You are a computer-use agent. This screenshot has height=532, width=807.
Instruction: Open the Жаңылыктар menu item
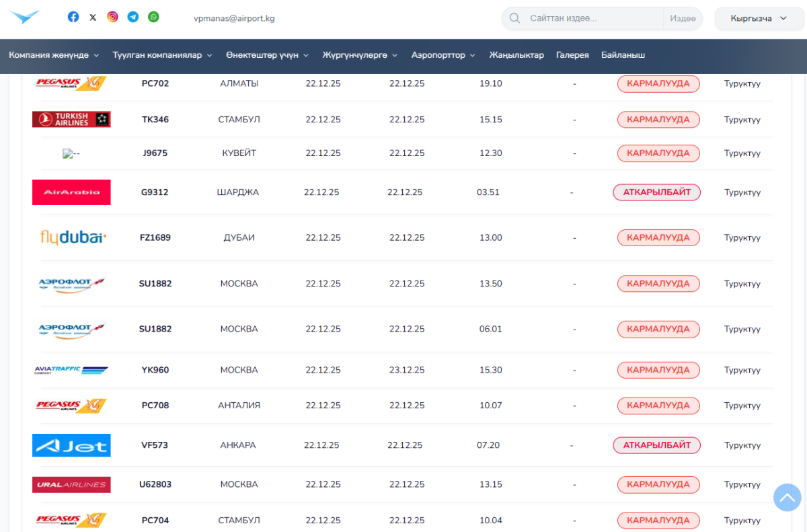[x=516, y=55]
